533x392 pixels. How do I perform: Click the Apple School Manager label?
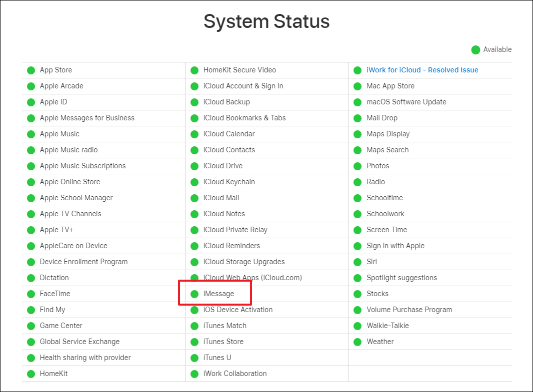point(76,198)
